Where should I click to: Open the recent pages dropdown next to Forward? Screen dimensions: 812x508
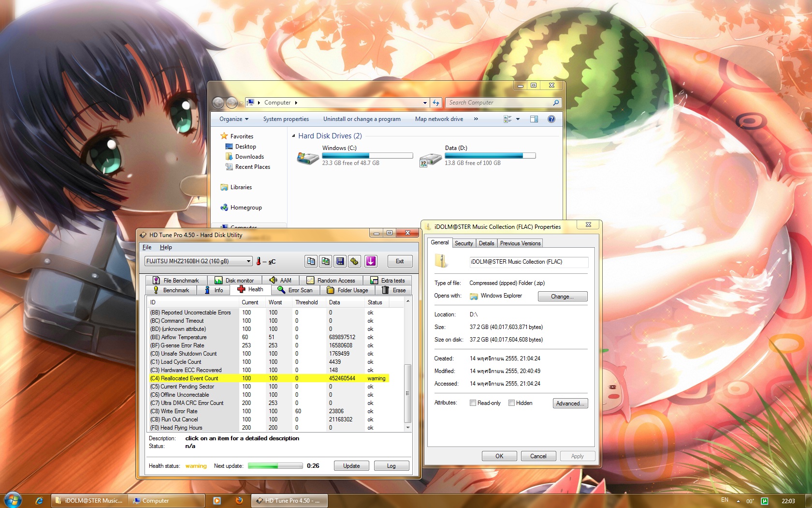click(x=241, y=103)
